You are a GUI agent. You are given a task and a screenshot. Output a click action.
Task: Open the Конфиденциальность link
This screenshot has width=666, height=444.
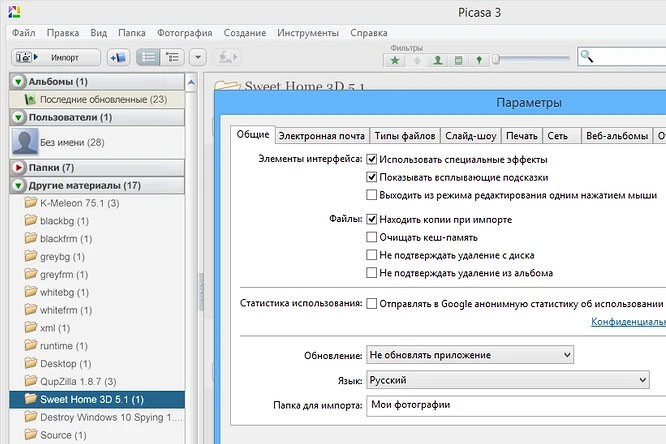628,323
